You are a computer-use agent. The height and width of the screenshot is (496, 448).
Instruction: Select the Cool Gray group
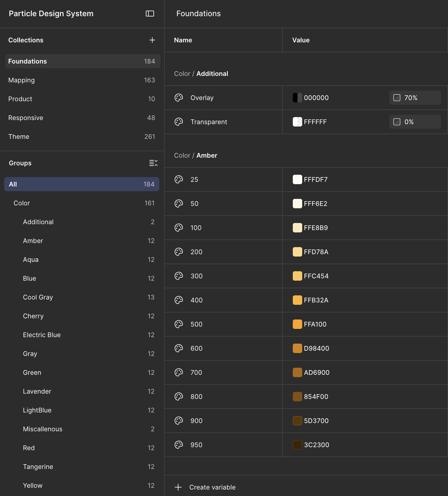point(82,297)
